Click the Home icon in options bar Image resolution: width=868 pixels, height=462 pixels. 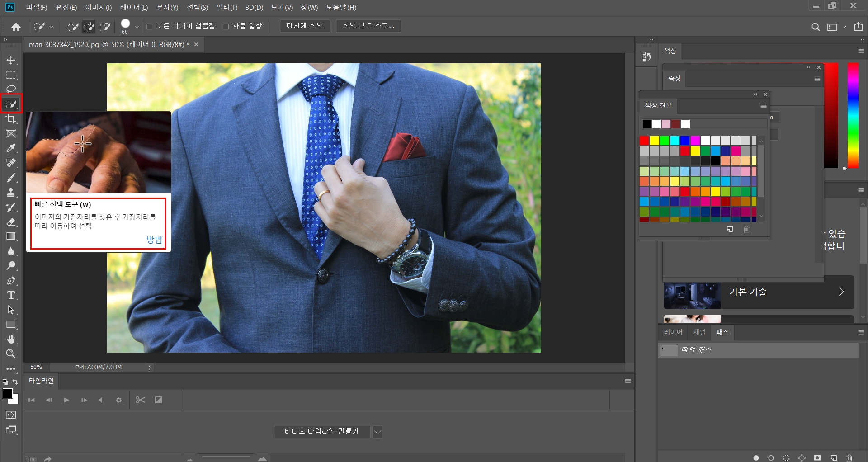pyautogui.click(x=16, y=27)
